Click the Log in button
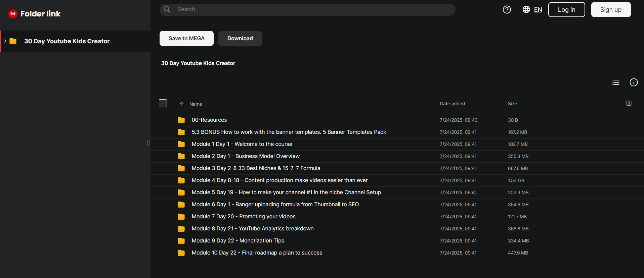Image resolution: width=644 pixels, height=278 pixels. click(x=566, y=10)
